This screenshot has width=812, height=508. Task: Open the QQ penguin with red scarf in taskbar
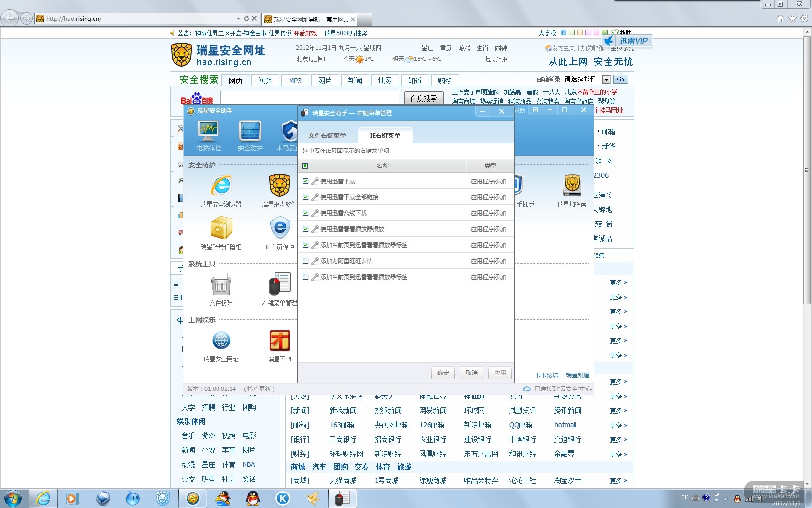pyautogui.click(x=252, y=498)
